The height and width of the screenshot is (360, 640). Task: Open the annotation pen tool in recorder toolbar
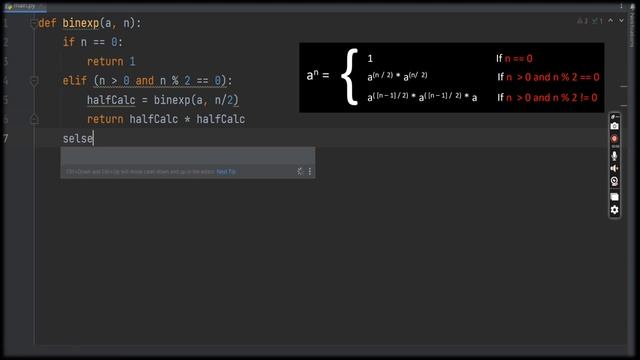click(614, 117)
